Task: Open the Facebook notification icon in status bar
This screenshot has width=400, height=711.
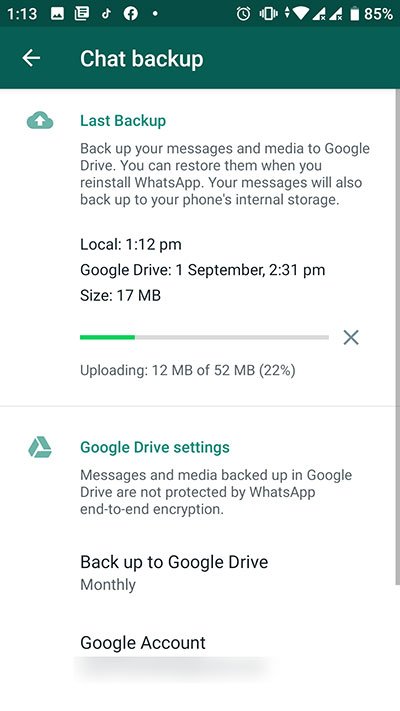Action: [131, 14]
